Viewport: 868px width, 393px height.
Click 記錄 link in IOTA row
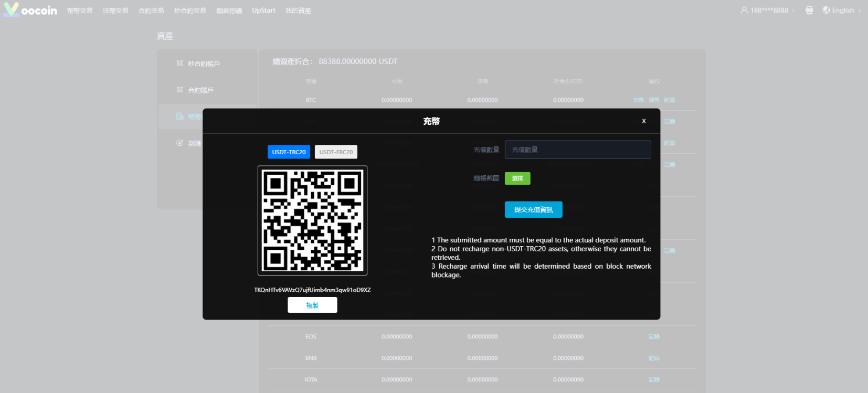pyautogui.click(x=654, y=380)
